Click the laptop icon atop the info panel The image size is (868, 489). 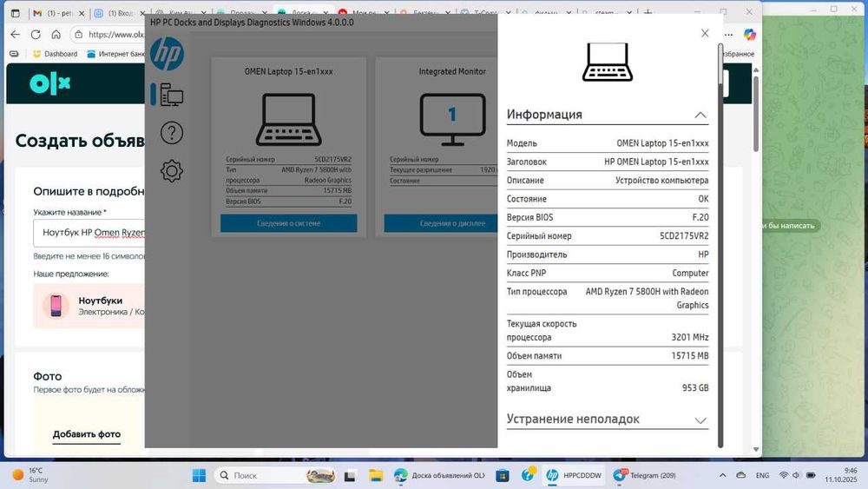608,62
